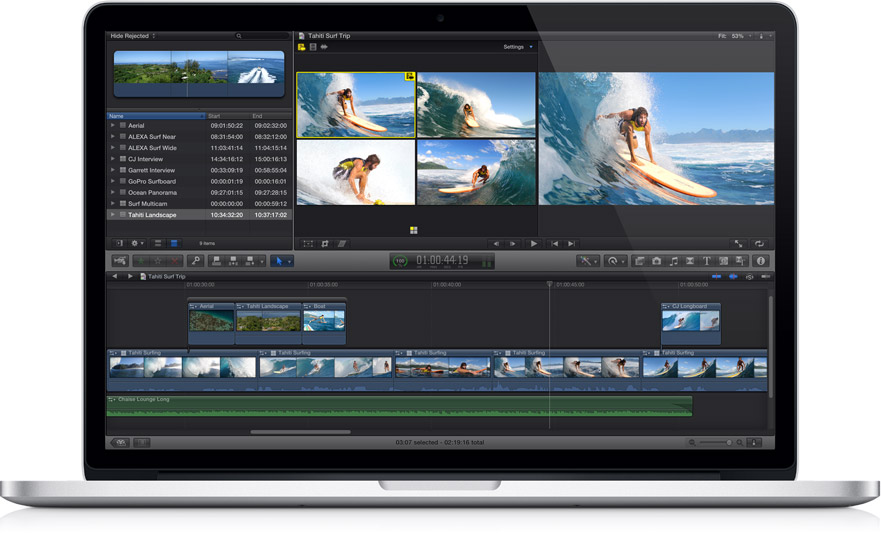
Task: Show or hide the Event Library button
Action: (119, 243)
